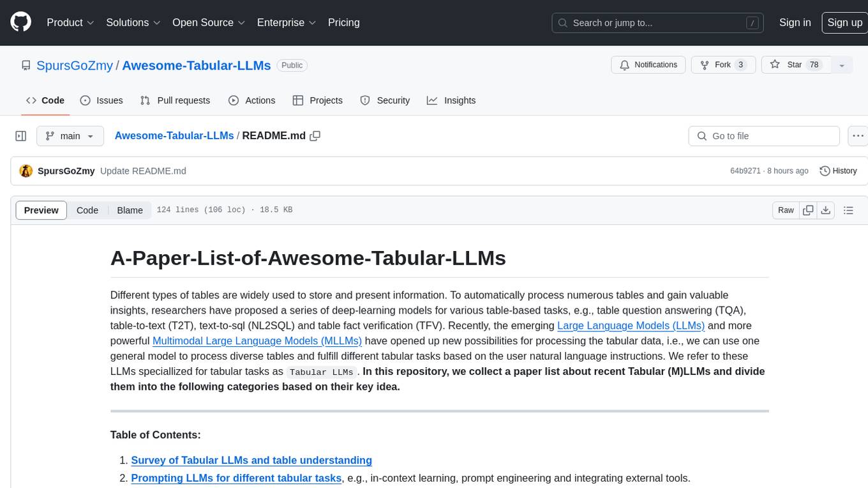
Task: Focus the Go to file field
Action: [x=764, y=136]
